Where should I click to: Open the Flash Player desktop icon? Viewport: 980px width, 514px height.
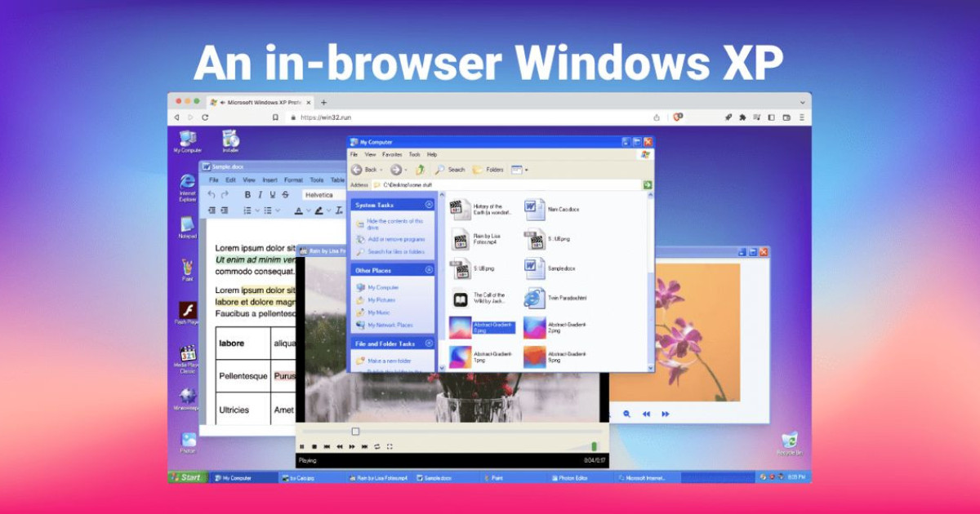187,310
